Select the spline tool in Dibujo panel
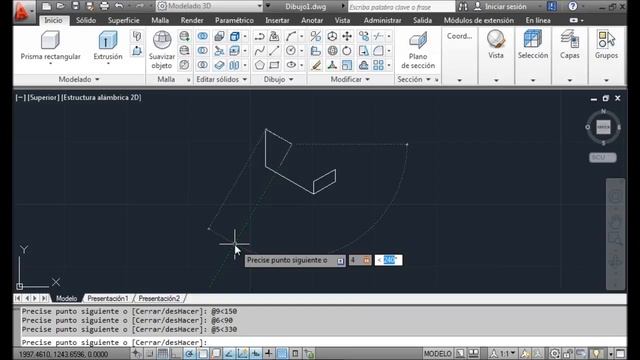The width and height of the screenshot is (640, 360). click(259, 51)
